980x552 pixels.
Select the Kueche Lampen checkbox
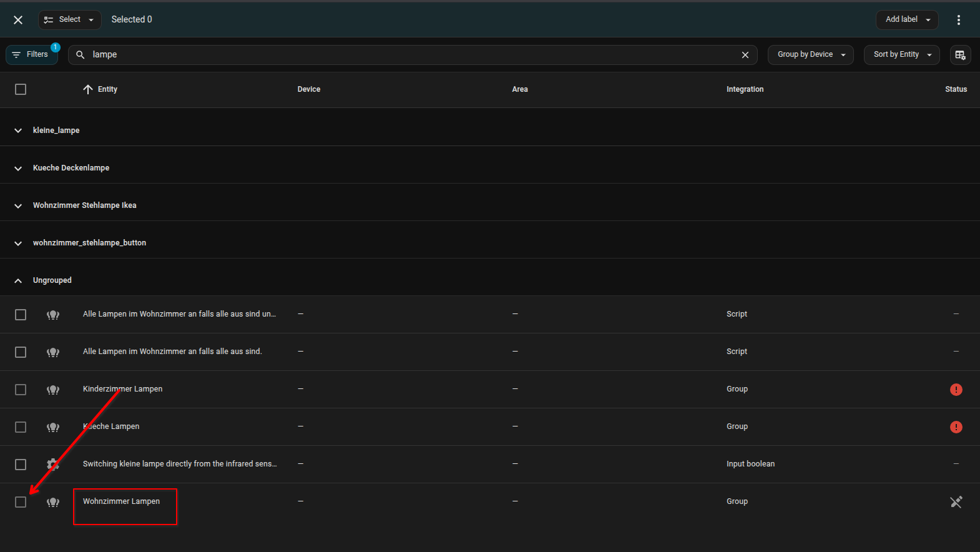pos(21,427)
